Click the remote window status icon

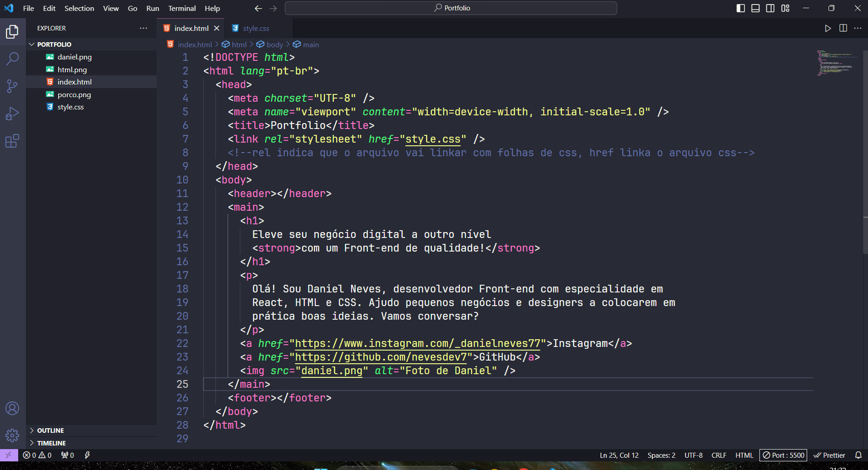pos(9,455)
